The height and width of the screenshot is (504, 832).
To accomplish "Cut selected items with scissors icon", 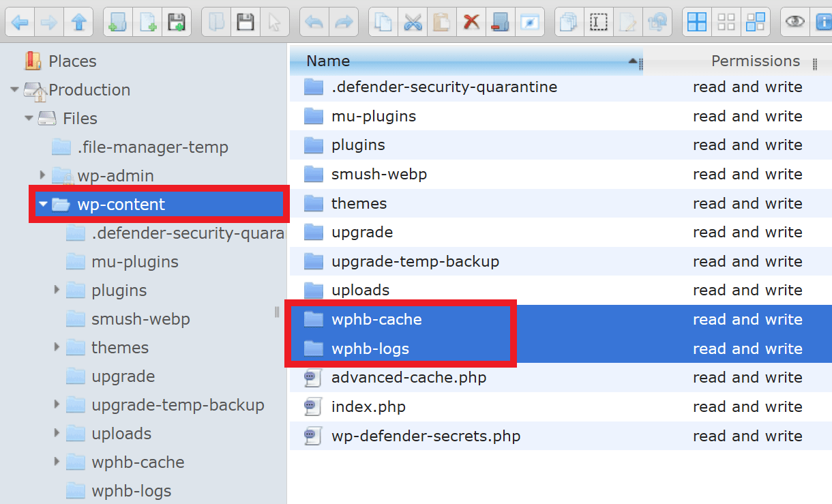I will point(413,22).
